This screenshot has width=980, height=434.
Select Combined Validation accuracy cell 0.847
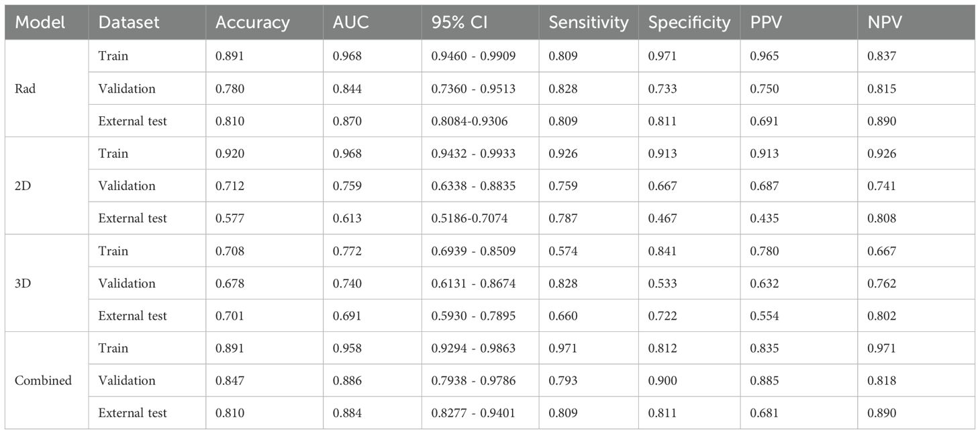(228, 381)
